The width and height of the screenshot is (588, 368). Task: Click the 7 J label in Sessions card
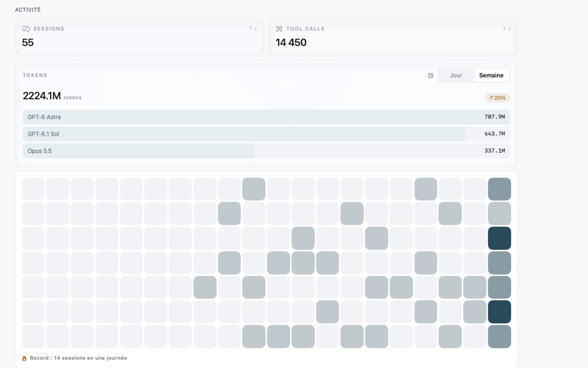click(253, 29)
